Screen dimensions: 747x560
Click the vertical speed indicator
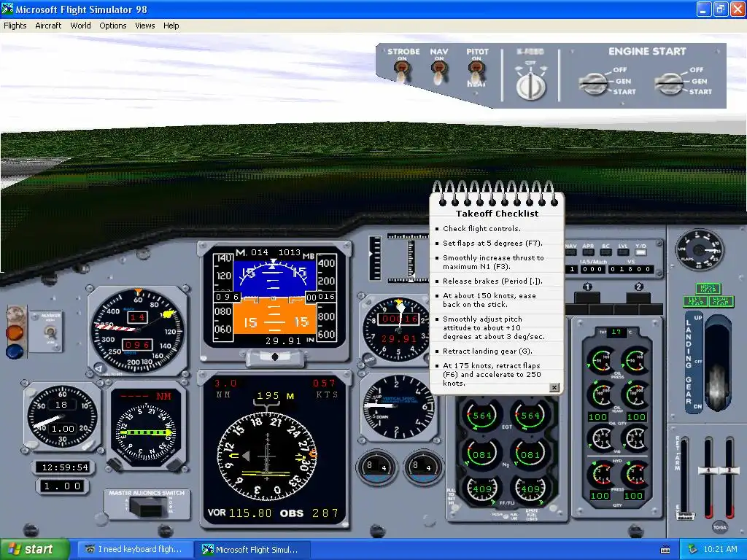[x=398, y=407]
